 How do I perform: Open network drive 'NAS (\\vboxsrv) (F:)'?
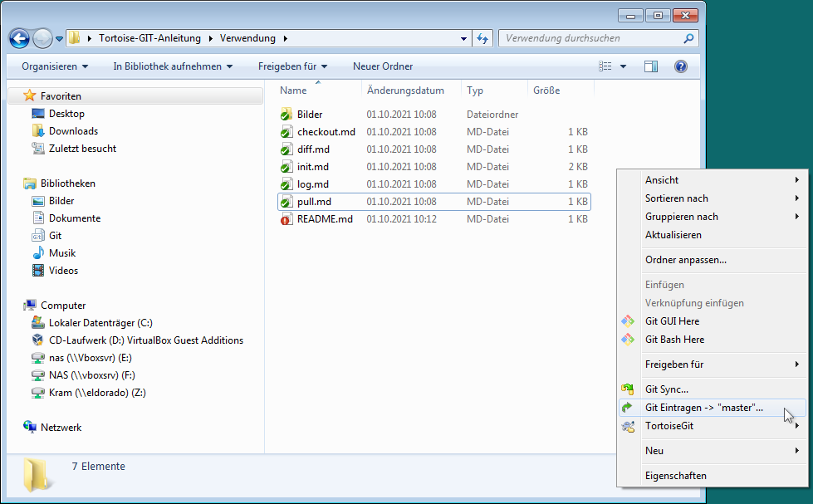tap(92, 375)
